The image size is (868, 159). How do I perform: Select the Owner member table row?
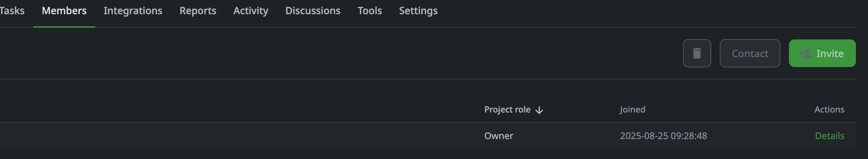tap(428, 136)
